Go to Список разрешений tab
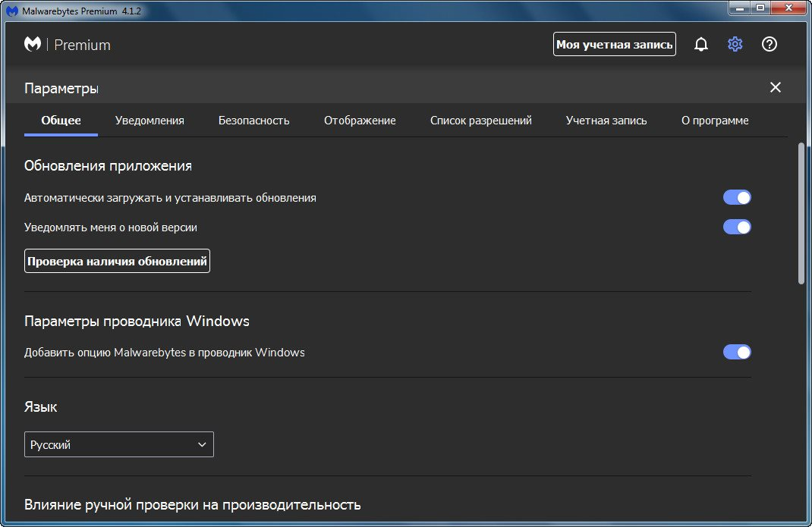This screenshot has height=527, width=812. click(480, 121)
